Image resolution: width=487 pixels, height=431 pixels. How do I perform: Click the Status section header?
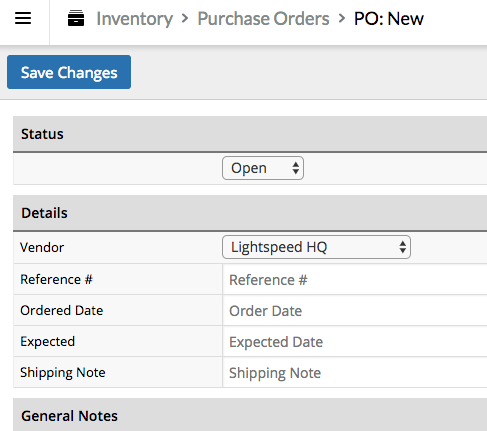click(250, 134)
